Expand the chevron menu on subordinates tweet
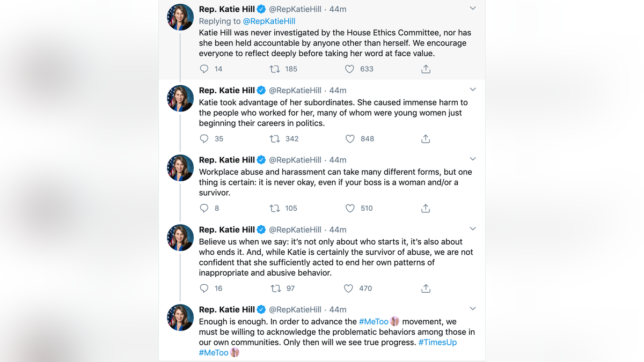This screenshot has width=644, height=362. pyautogui.click(x=473, y=90)
